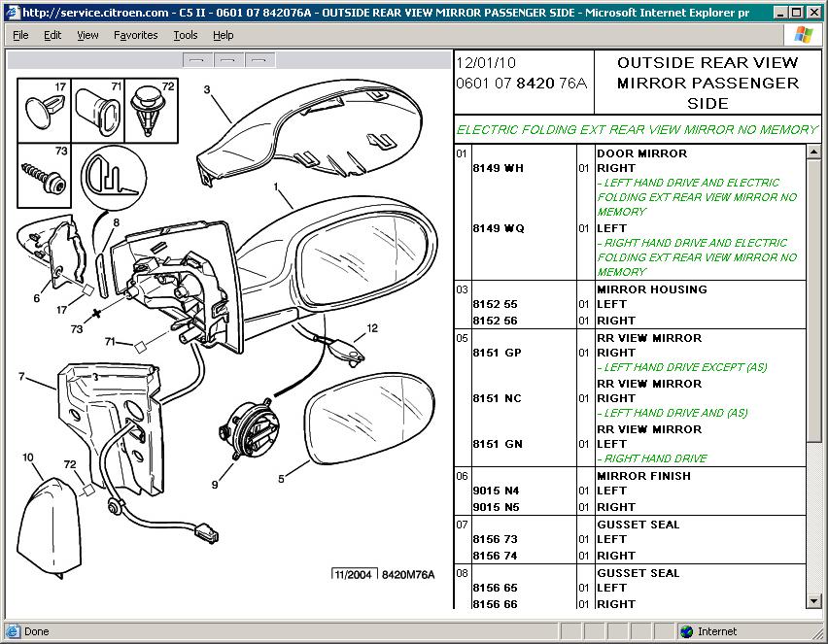Open the File menu
This screenshot has height=644, width=828.
coord(20,35)
